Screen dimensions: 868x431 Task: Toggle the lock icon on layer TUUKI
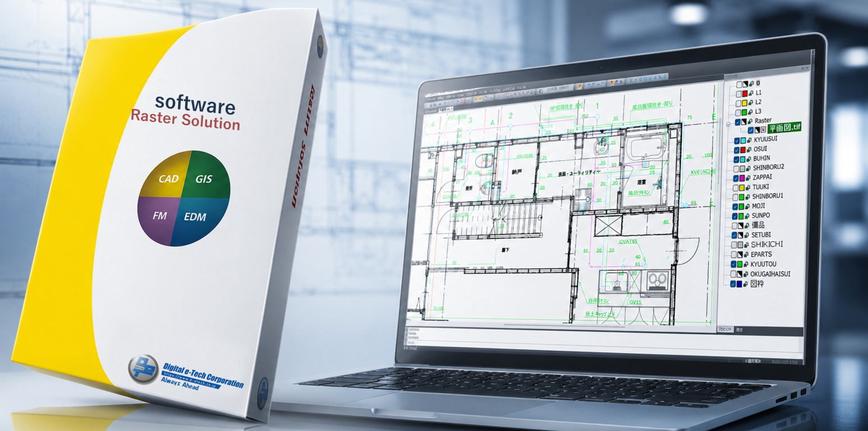tap(748, 187)
